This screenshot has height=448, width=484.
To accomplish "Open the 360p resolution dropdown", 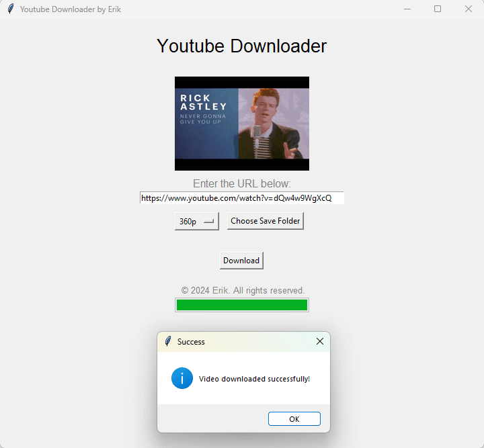I will pyautogui.click(x=197, y=221).
